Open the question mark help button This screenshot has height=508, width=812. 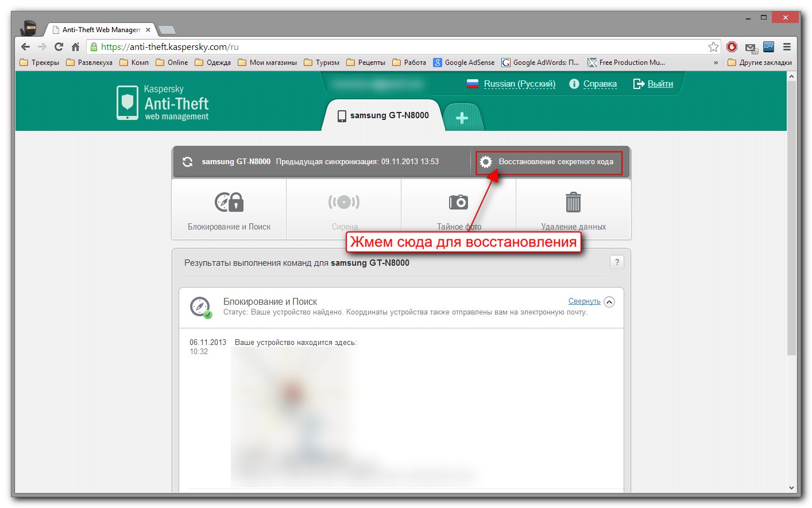(617, 262)
